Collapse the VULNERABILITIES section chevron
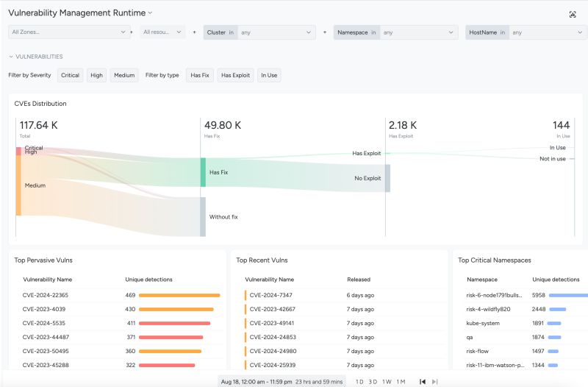 (11, 57)
